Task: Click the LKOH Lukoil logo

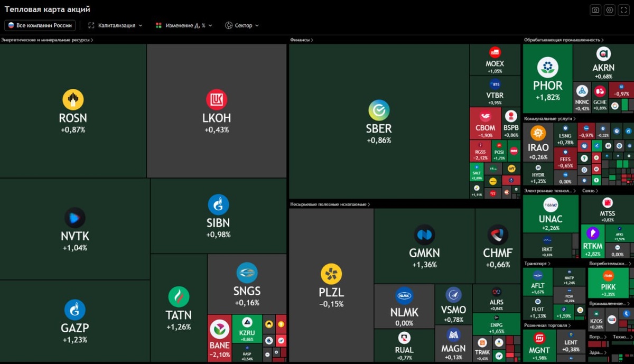Action: (x=217, y=99)
